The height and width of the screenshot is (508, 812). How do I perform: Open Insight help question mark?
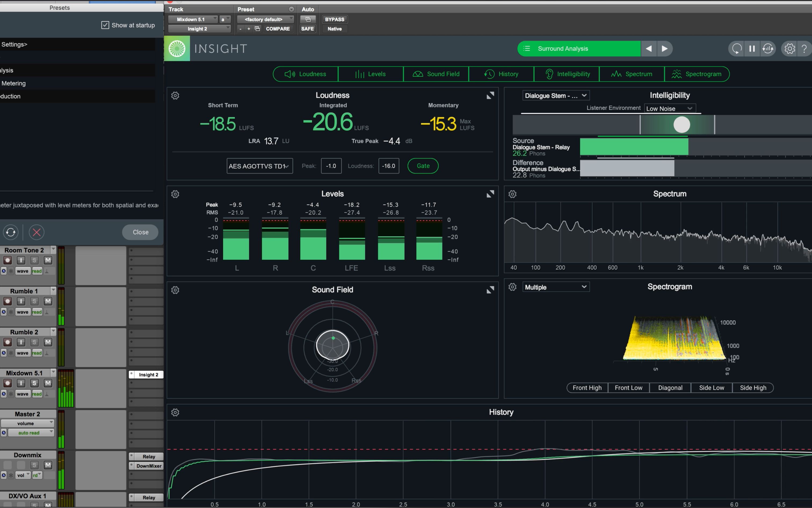click(x=804, y=49)
